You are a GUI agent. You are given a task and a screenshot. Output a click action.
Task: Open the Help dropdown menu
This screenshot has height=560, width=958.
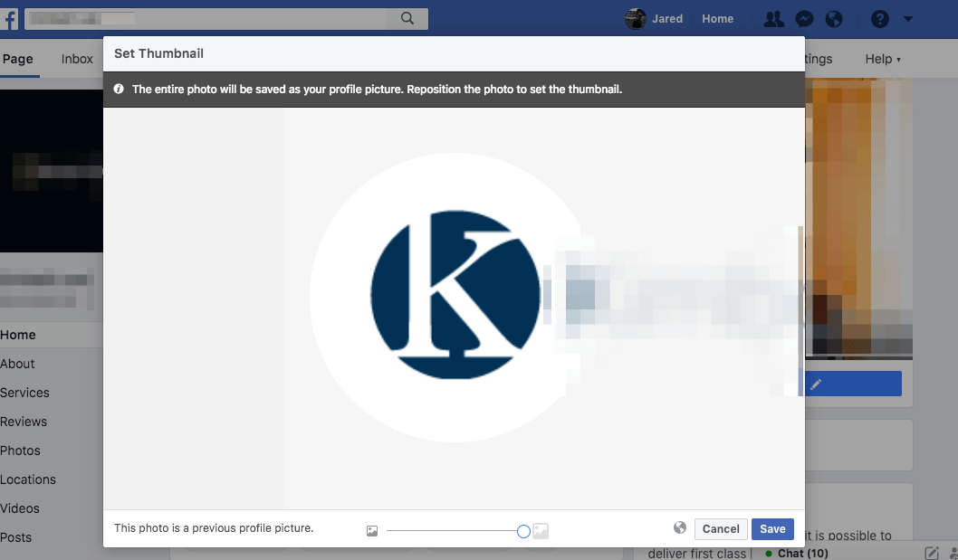click(x=883, y=59)
